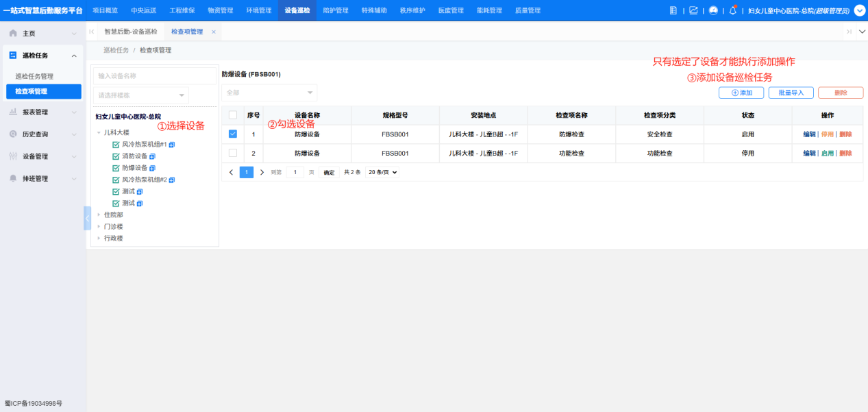Toggle the green check for 风冷热泵机组#1
868x412 pixels.
(116, 145)
